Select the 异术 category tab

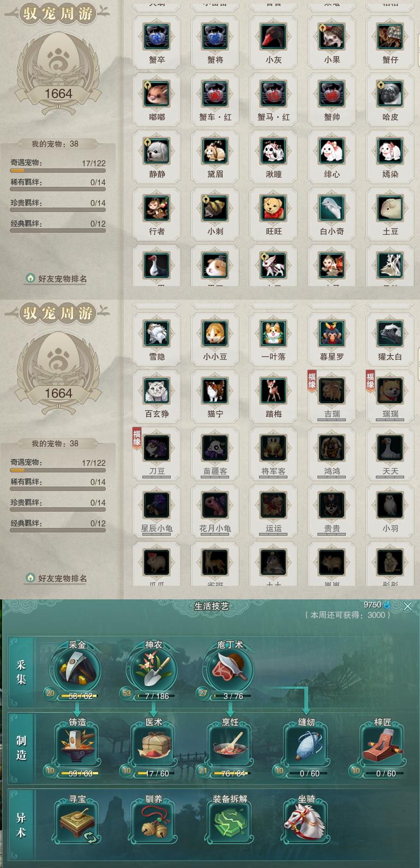pyautogui.click(x=21, y=825)
